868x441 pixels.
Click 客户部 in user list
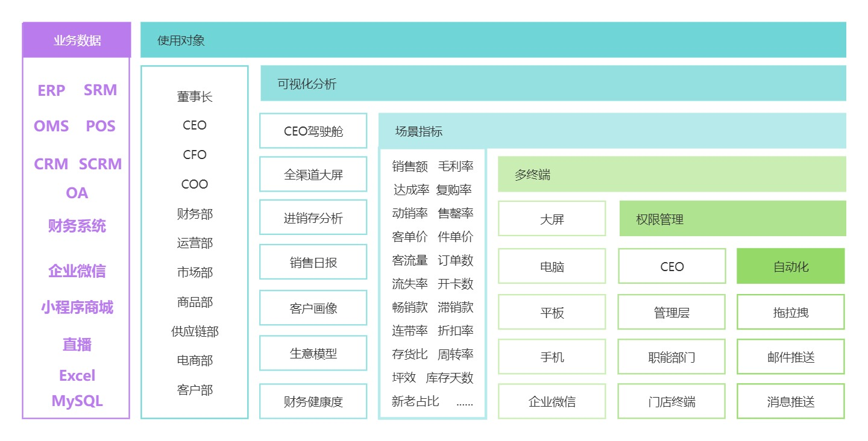tap(195, 390)
